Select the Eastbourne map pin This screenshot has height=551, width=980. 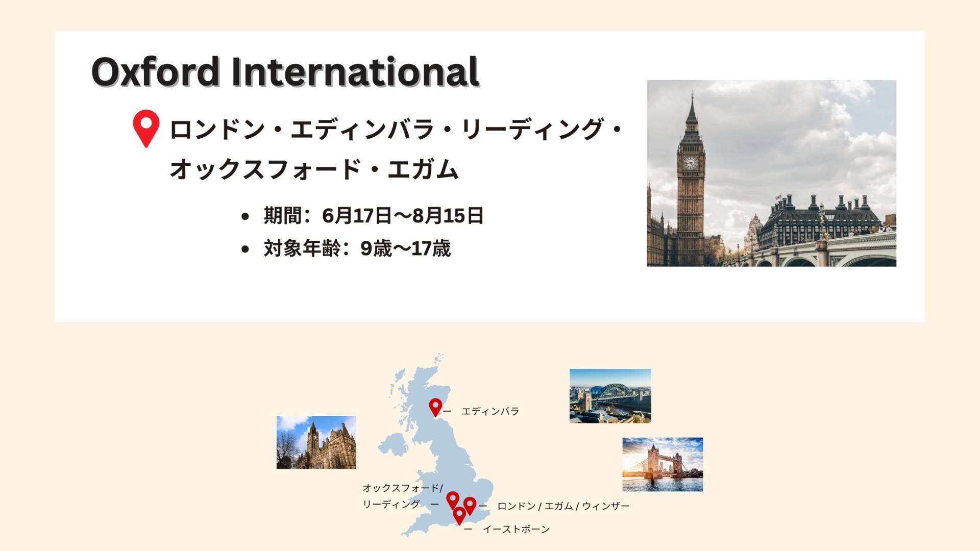[459, 515]
